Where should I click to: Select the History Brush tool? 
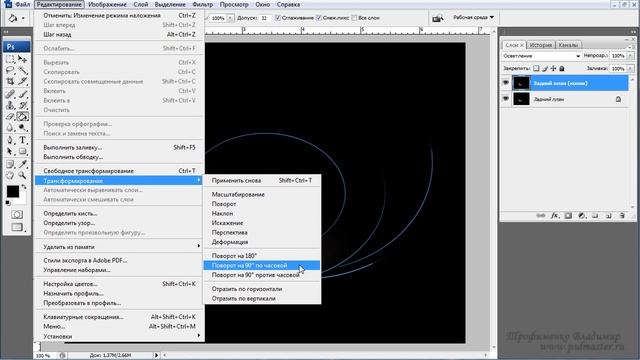(x=22, y=105)
